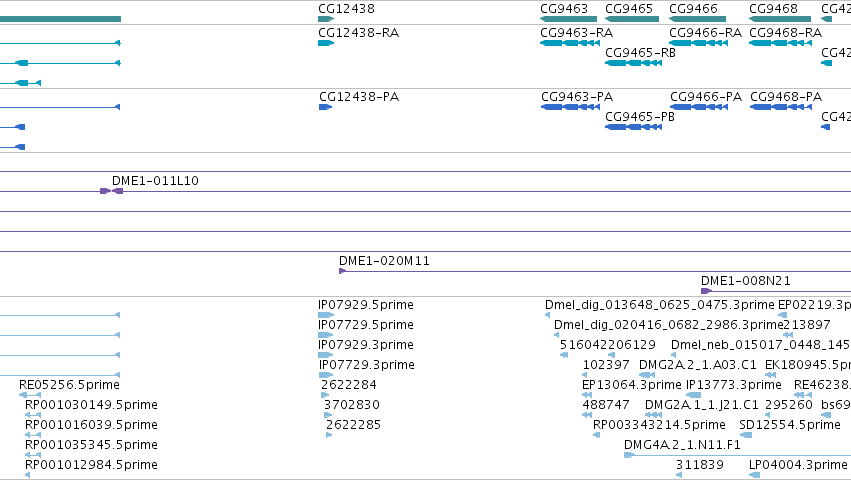Select gene CG9465 in the gene track

(632, 19)
